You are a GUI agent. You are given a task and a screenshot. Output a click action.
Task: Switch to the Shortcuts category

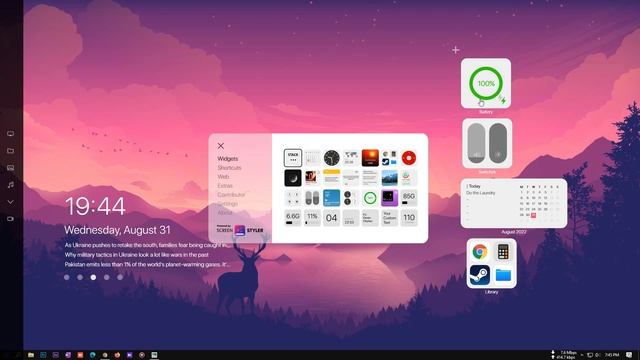click(229, 168)
